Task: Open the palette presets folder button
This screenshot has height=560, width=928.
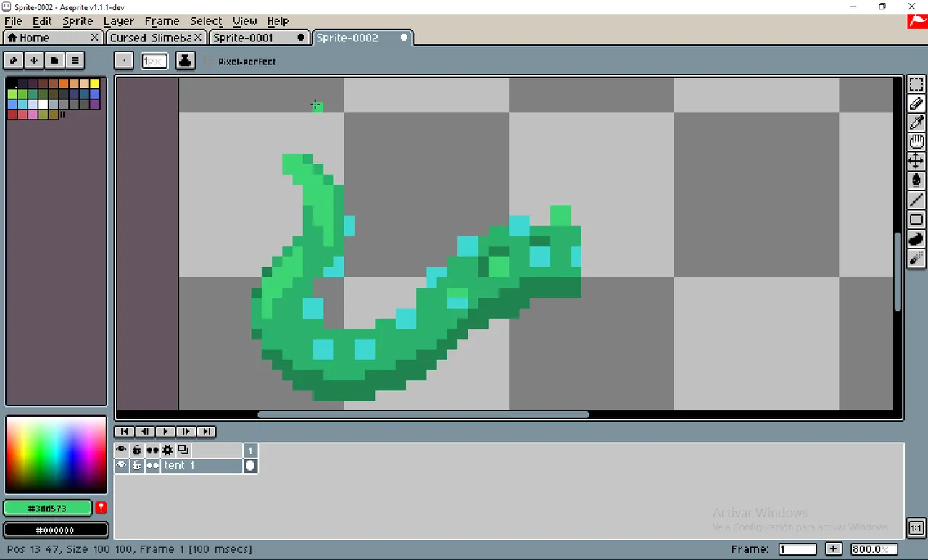Action: point(54,61)
